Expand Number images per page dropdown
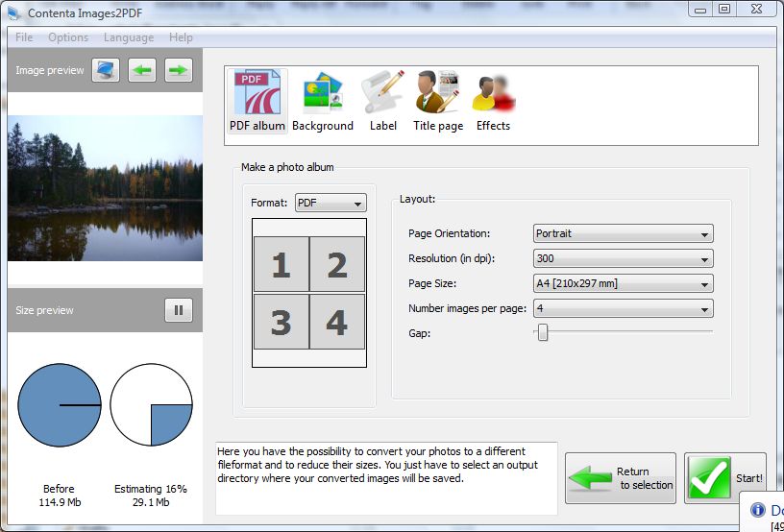 (623, 308)
